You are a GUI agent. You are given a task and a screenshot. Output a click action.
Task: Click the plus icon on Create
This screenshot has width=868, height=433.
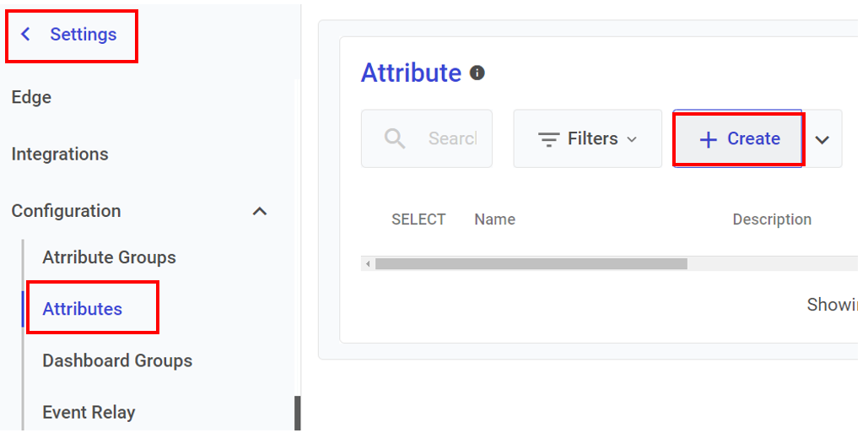pyautogui.click(x=709, y=139)
